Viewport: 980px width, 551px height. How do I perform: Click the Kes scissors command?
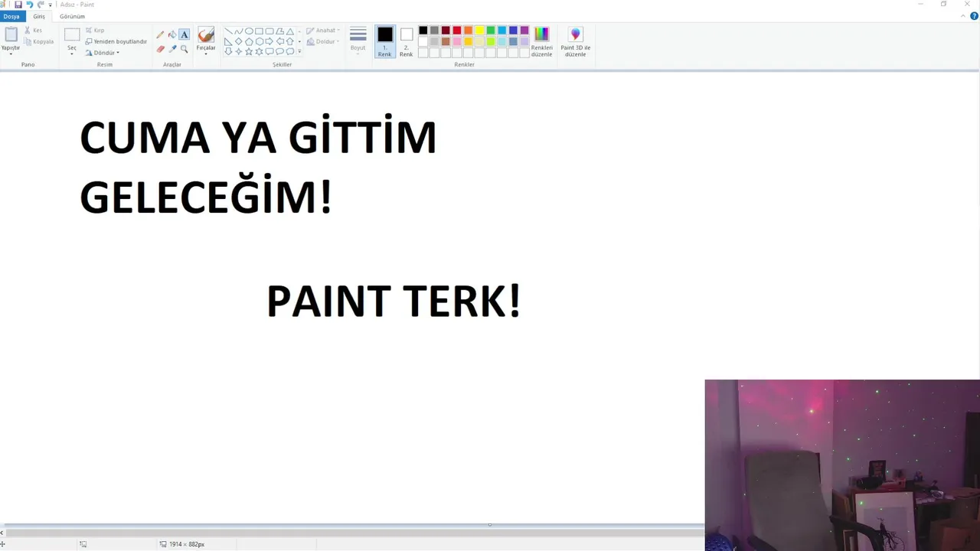pyautogui.click(x=33, y=31)
